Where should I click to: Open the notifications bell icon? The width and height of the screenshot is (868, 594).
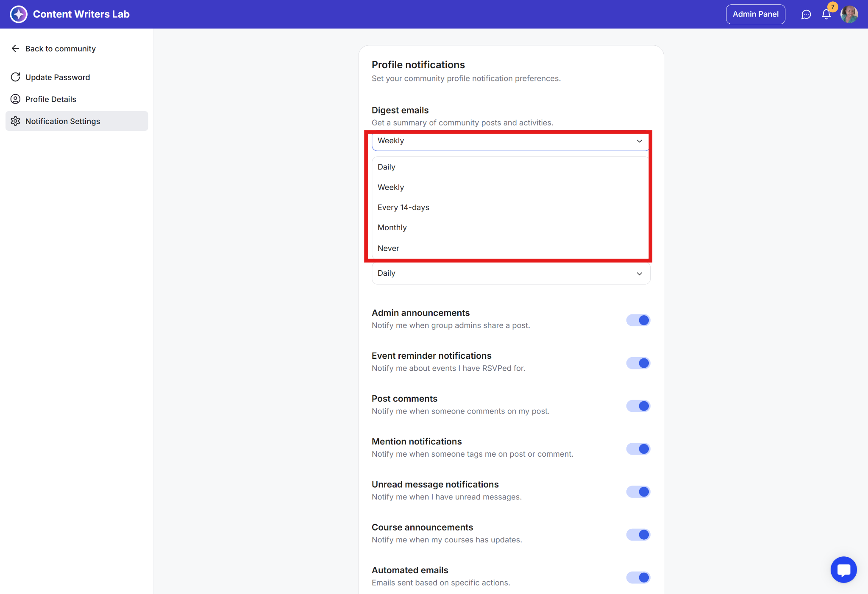826,14
